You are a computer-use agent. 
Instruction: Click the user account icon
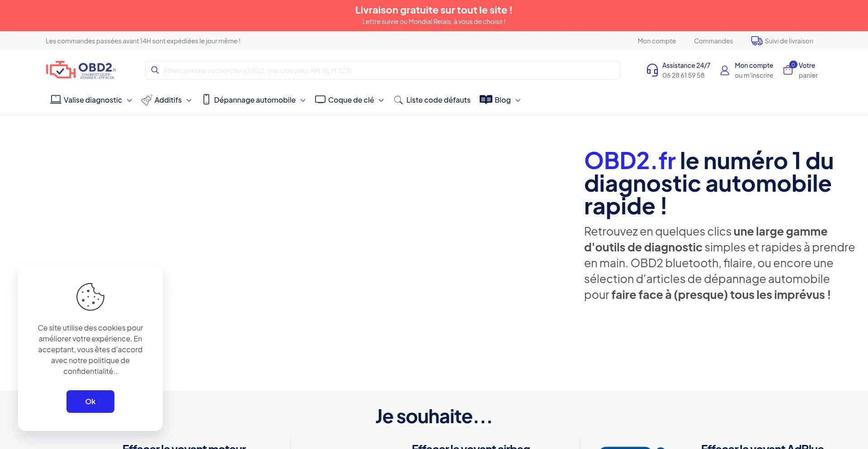click(x=725, y=71)
